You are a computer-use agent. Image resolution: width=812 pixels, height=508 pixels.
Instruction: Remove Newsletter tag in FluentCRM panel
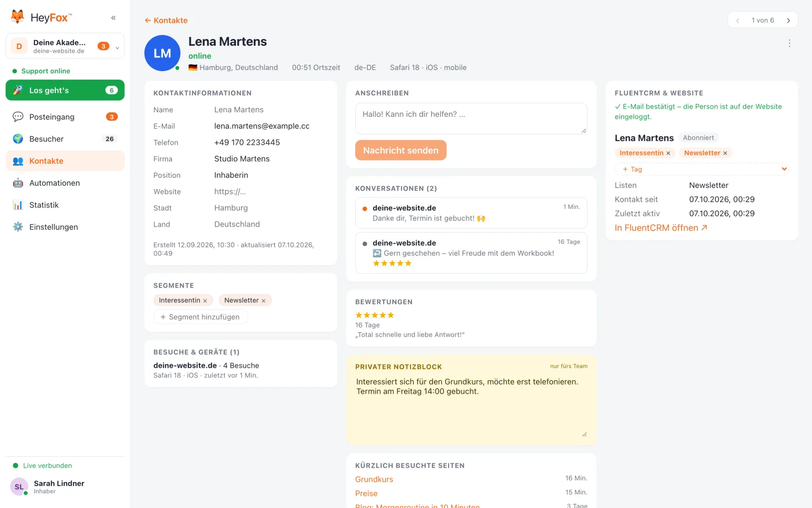point(725,153)
